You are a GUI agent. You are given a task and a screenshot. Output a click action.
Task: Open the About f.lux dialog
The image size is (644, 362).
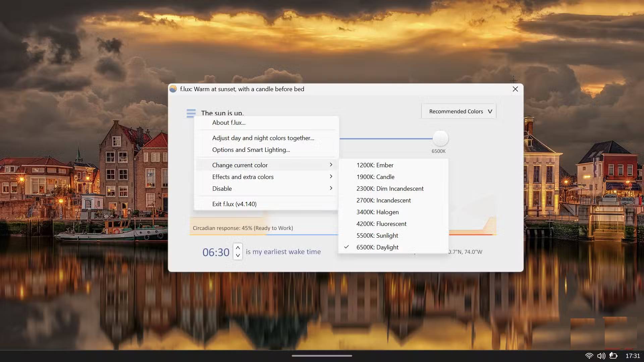pyautogui.click(x=228, y=122)
